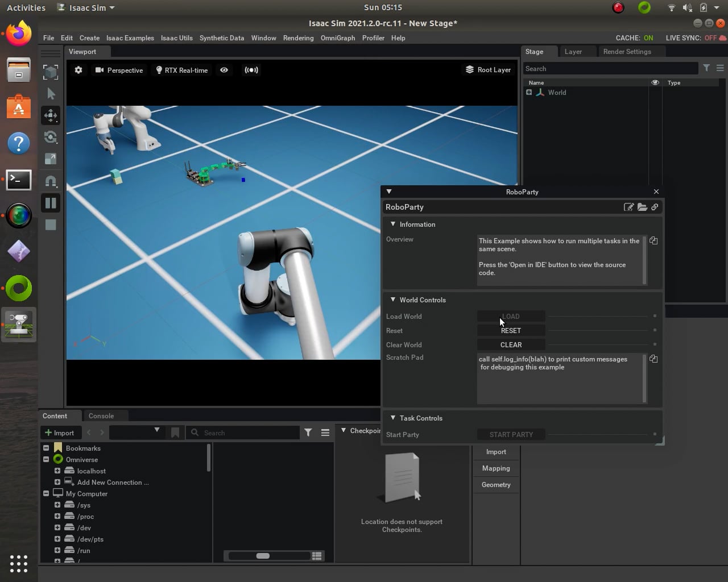This screenshot has width=728, height=582.
Task: Stop the simulation with the stop button
Action: click(x=51, y=225)
